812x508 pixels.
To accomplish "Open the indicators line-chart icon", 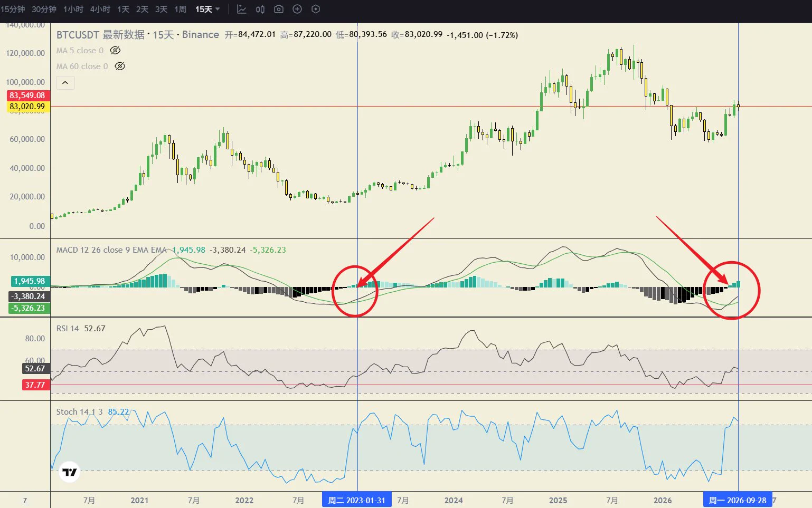I will point(242,9).
